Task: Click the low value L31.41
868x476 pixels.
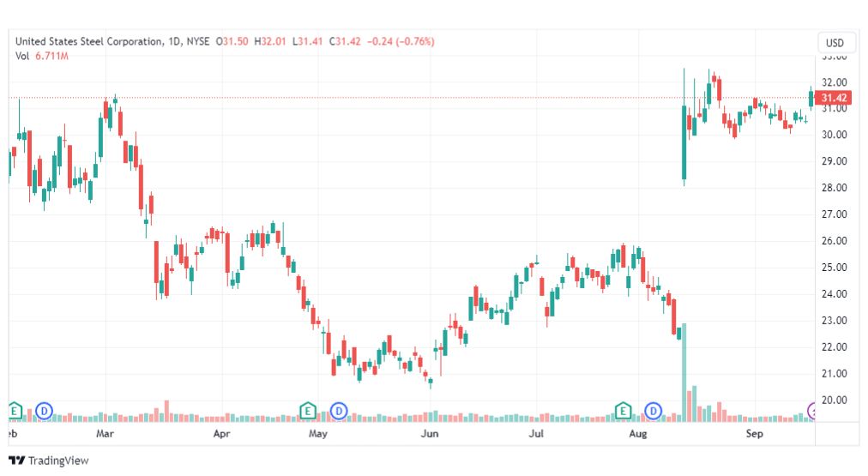Action: click(x=307, y=41)
